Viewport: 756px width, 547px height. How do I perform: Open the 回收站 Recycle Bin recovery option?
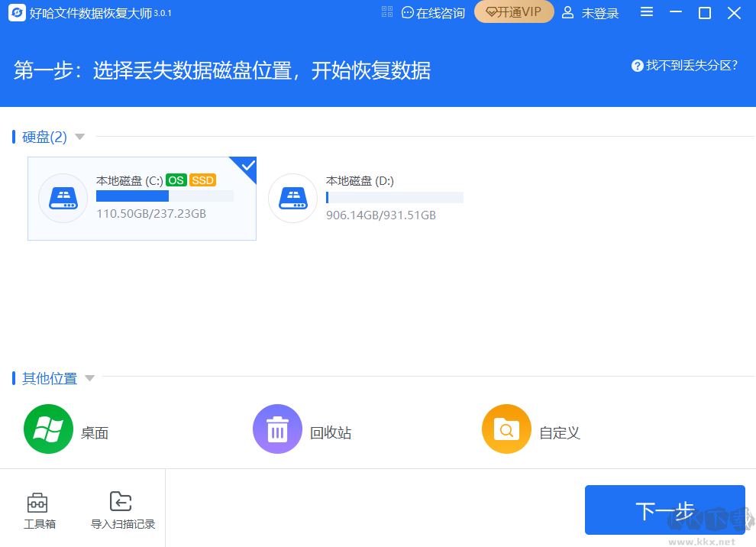click(x=277, y=429)
